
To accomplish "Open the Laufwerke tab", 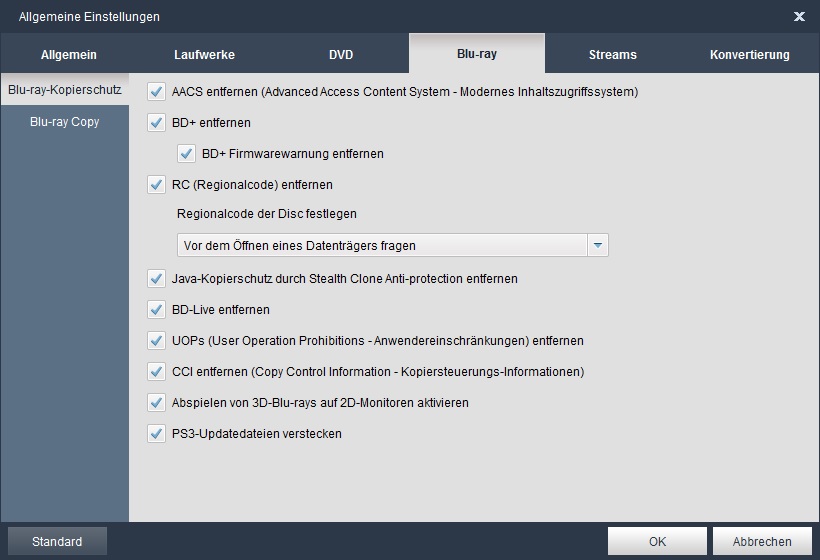I will [x=204, y=55].
